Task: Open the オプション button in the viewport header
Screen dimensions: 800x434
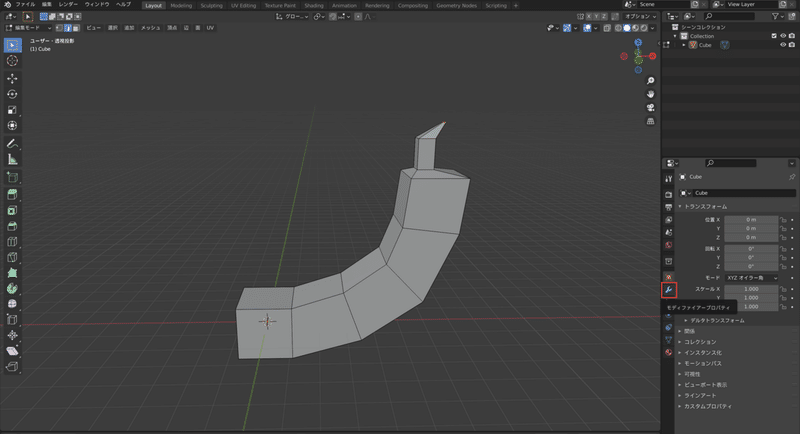Action: [639, 17]
